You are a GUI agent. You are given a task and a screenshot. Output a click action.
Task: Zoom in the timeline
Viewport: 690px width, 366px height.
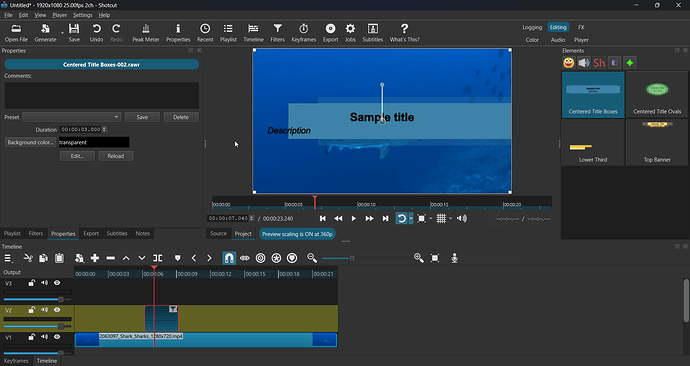point(418,258)
